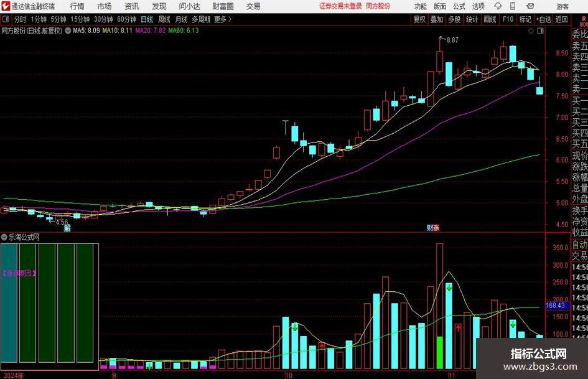Toggle the right panel icon at chart corner
Image resolution: width=588 pixels, height=379 pixels.
coord(540,31)
